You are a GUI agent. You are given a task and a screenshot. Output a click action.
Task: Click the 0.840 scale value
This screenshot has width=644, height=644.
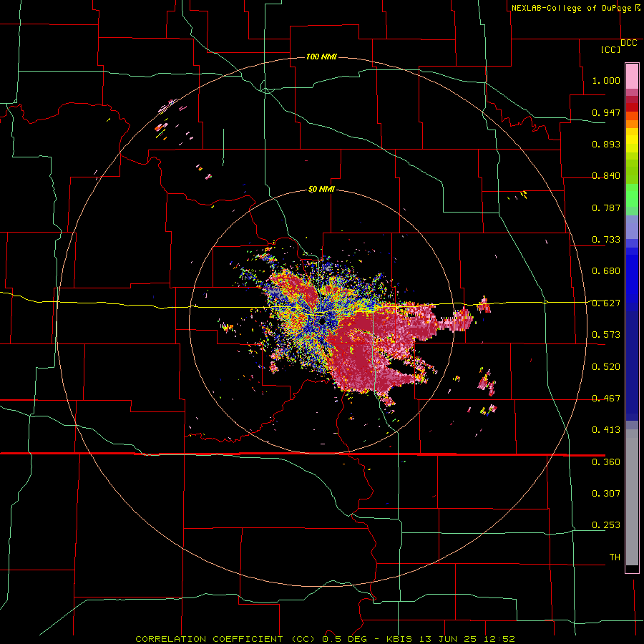coord(606,176)
